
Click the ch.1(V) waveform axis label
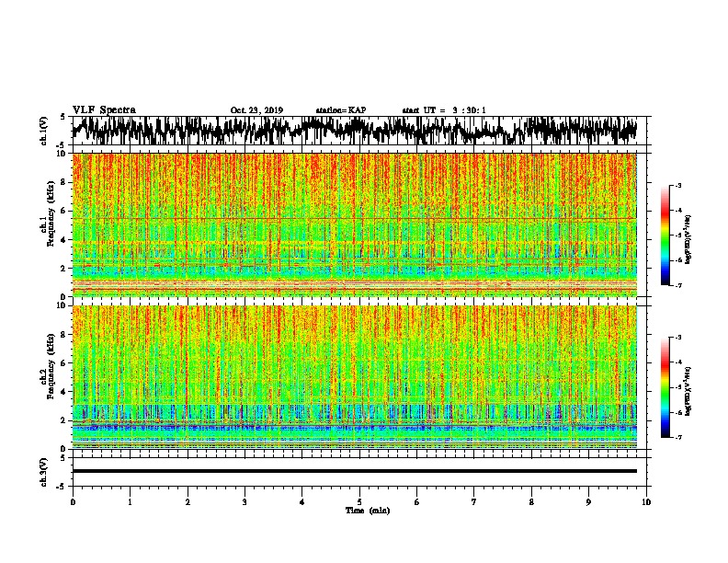tap(44, 131)
